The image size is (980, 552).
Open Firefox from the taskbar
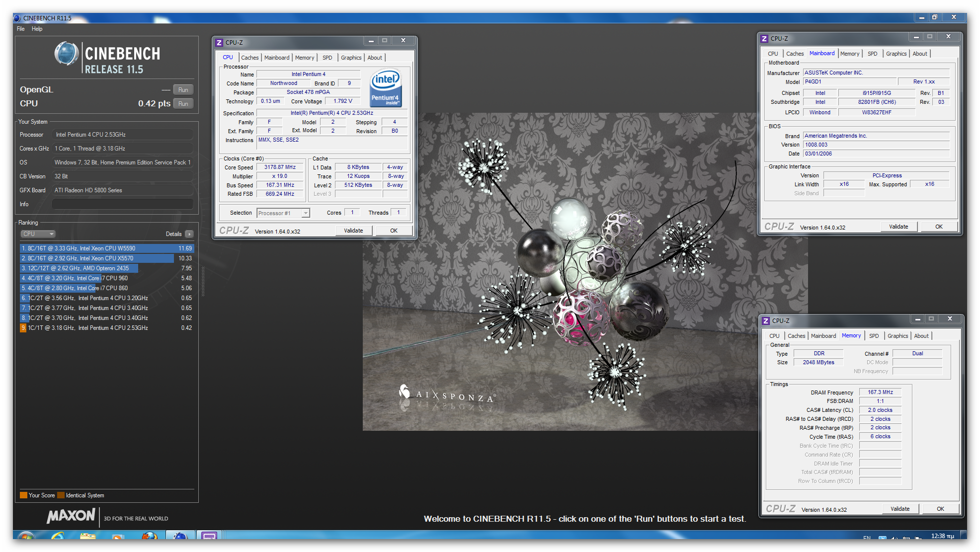click(x=150, y=536)
